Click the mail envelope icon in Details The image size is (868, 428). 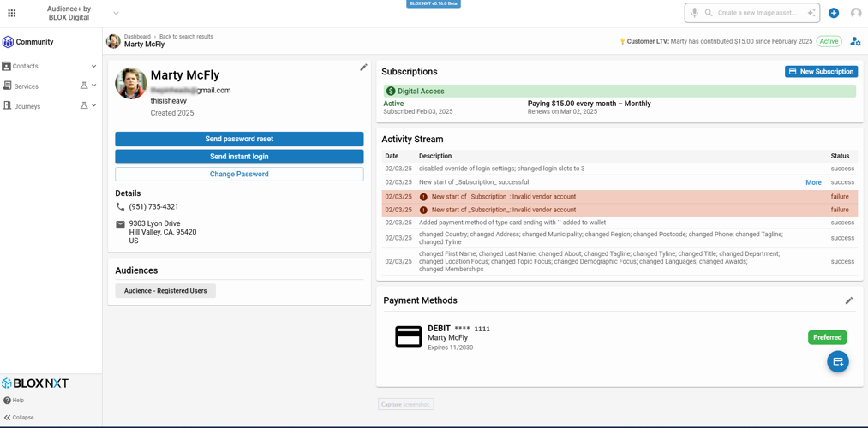[120, 224]
